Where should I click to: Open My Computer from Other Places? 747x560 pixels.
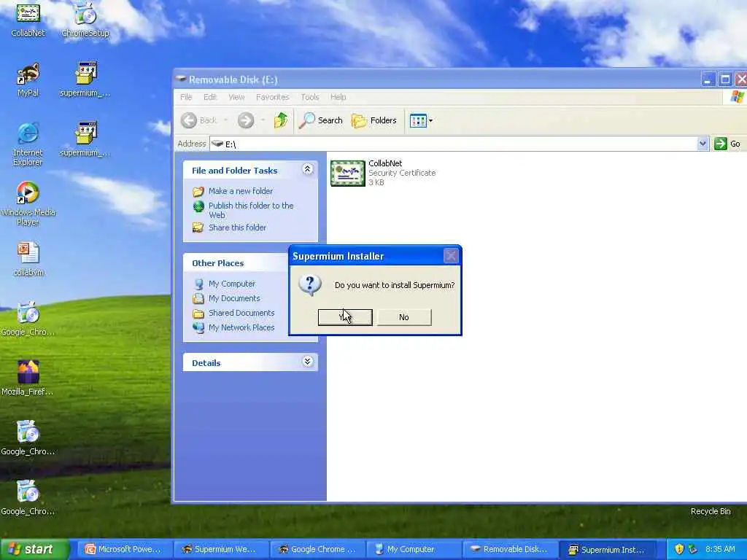(x=231, y=284)
